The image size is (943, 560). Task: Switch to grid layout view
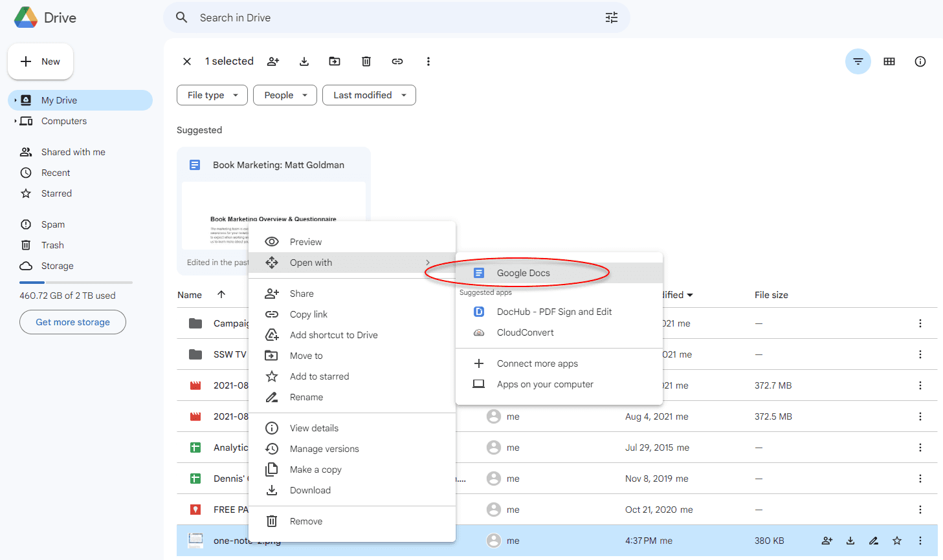point(889,61)
